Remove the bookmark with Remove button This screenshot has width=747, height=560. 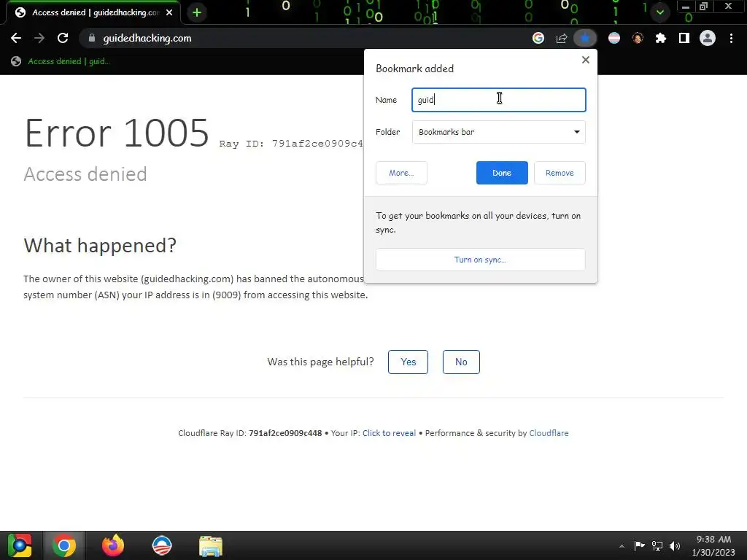[560, 173]
